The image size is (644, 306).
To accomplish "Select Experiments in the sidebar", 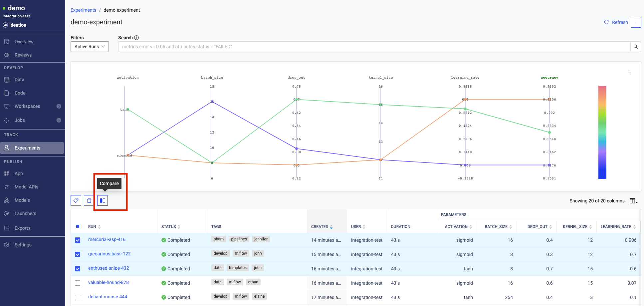I will point(32,148).
